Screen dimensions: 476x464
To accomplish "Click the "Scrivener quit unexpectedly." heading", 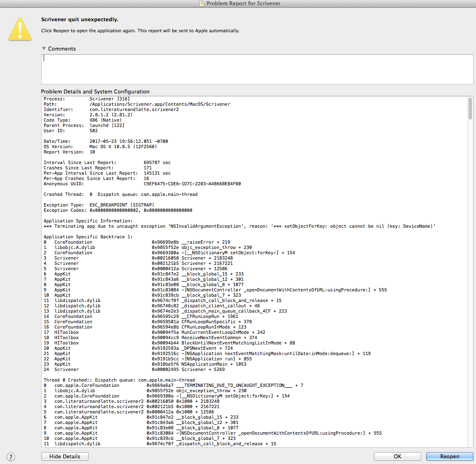I will pyautogui.click(x=80, y=20).
